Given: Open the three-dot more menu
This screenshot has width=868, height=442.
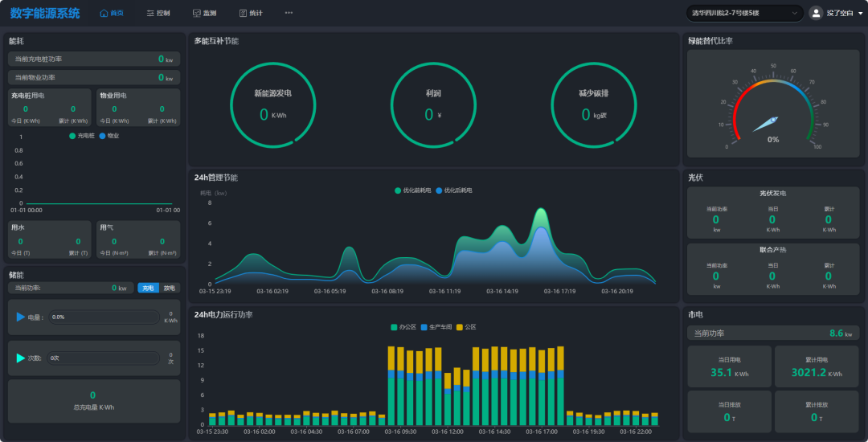Looking at the screenshot, I should [289, 13].
